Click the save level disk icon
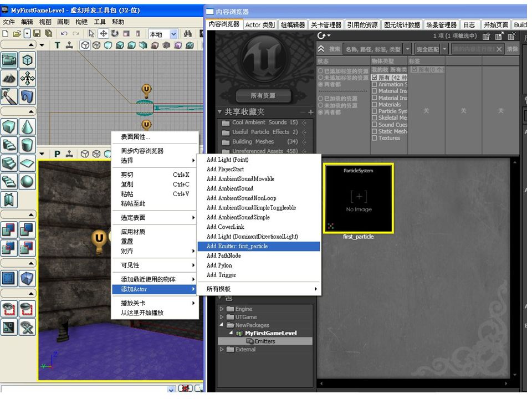Viewport: 532px width, 399px height. pos(37,33)
